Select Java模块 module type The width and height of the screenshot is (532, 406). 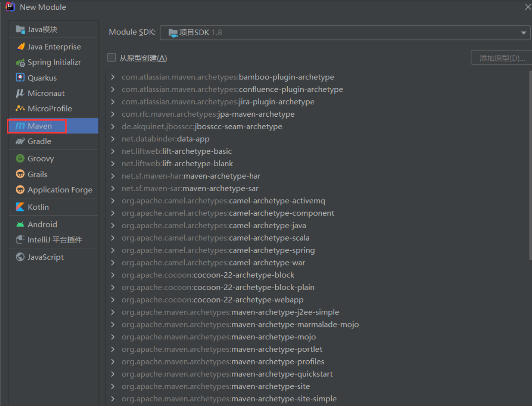54,29
